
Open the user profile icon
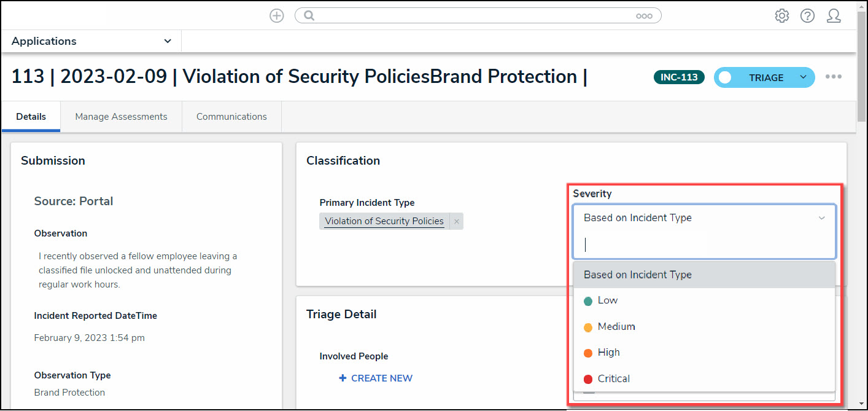(x=833, y=16)
